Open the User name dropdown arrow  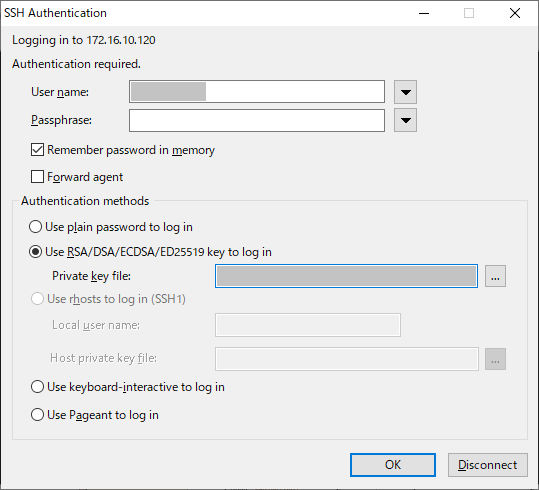click(405, 92)
